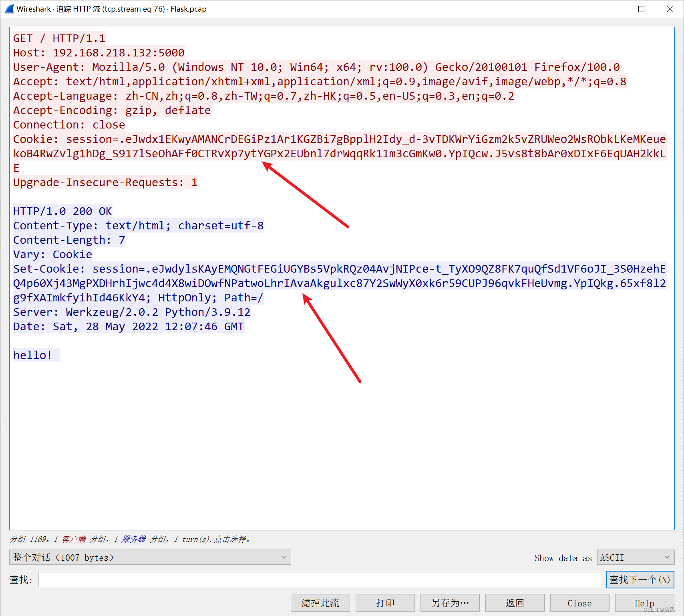Click the Accept-Encoding: gzip, deflate line

(112, 110)
